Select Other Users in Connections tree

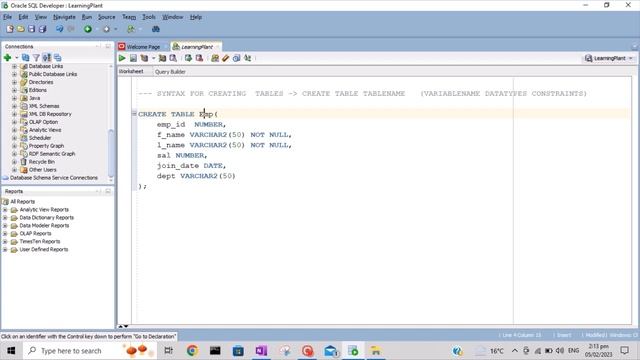tap(42, 170)
